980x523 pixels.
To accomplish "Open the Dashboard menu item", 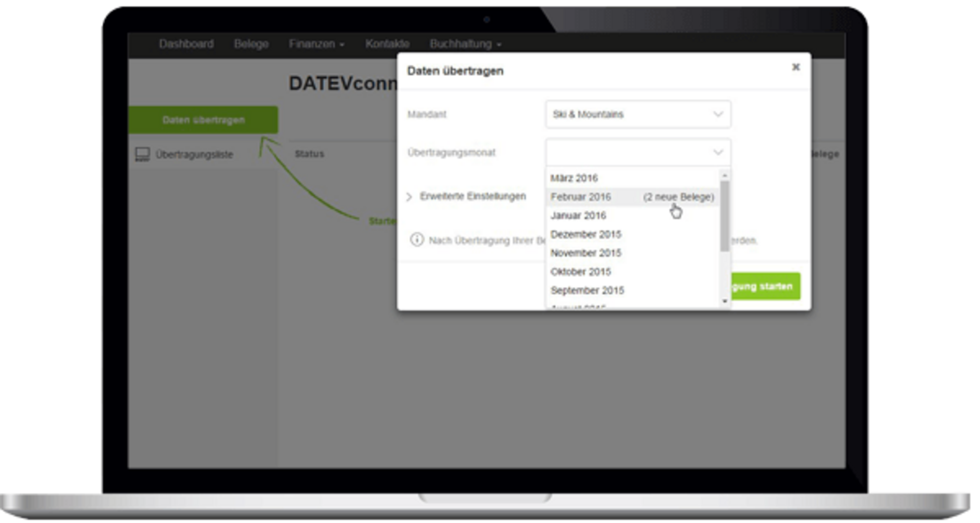I will [x=186, y=44].
